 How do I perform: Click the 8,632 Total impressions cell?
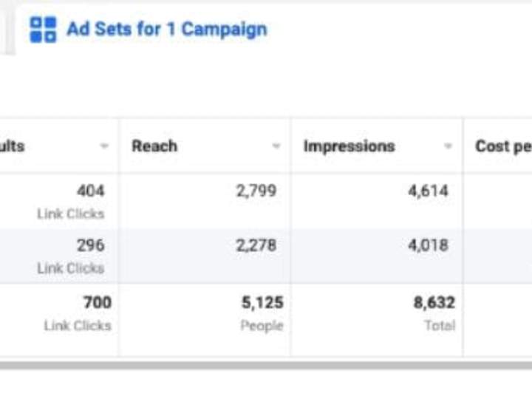(x=434, y=313)
